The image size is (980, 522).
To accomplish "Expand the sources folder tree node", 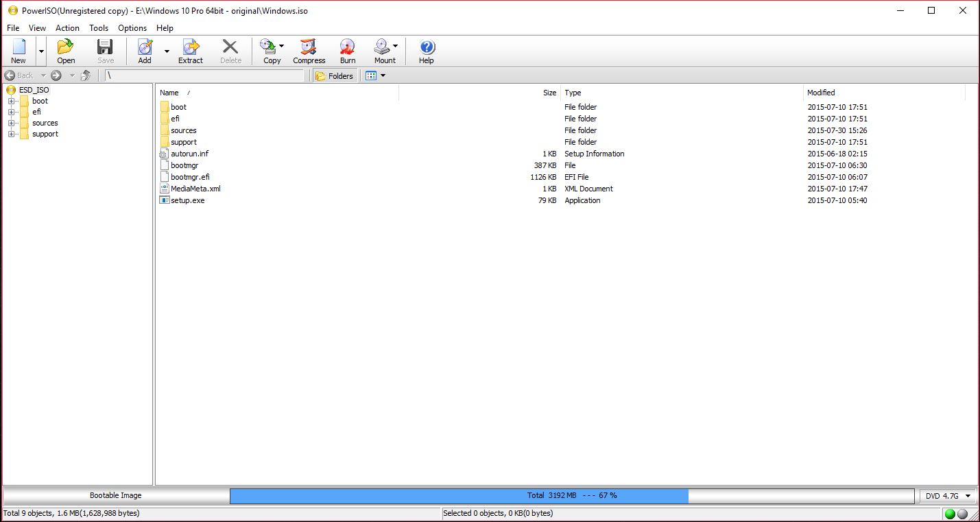I will click(12, 123).
